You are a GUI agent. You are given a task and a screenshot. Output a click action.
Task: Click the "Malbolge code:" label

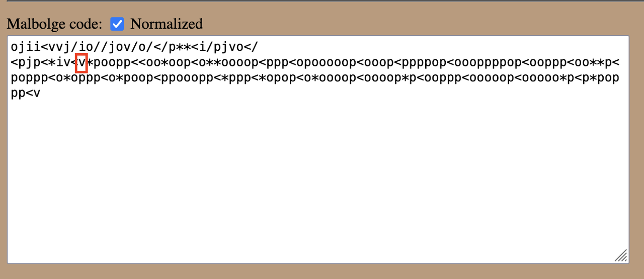[x=54, y=24]
